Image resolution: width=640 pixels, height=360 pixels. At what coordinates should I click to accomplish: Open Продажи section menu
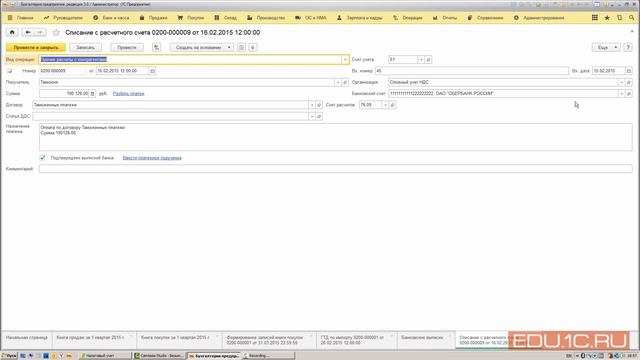coord(153,18)
